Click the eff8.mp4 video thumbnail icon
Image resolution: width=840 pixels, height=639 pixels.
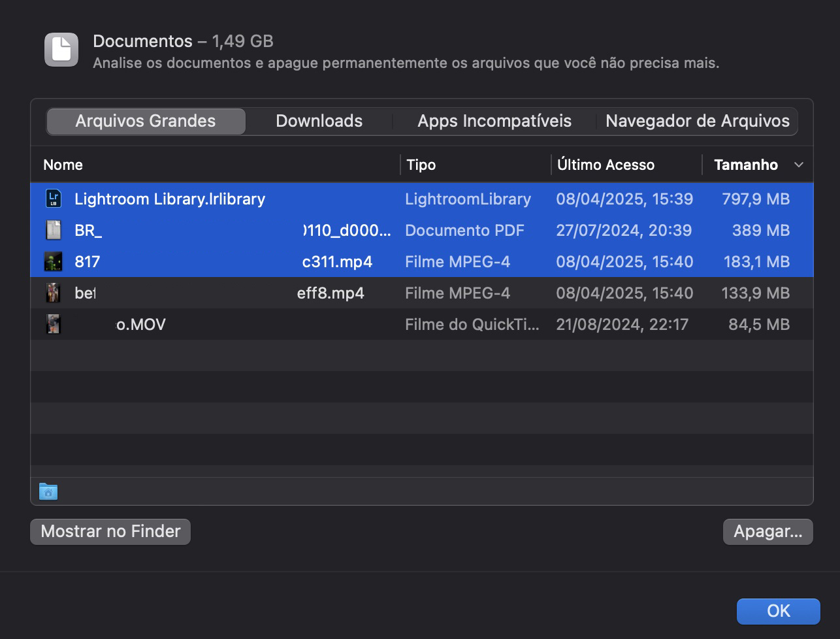click(x=54, y=293)
